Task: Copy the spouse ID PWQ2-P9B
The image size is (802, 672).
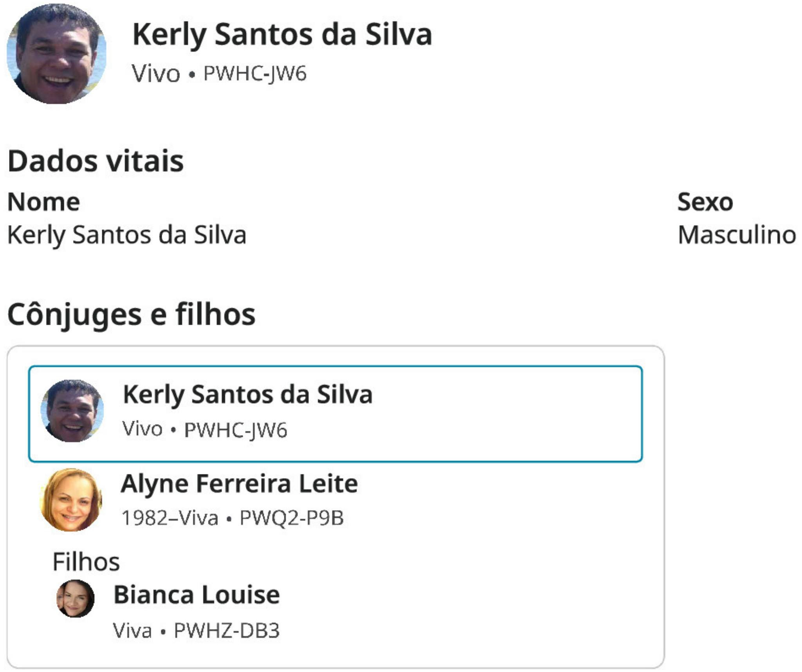Action: pos(292,518)
